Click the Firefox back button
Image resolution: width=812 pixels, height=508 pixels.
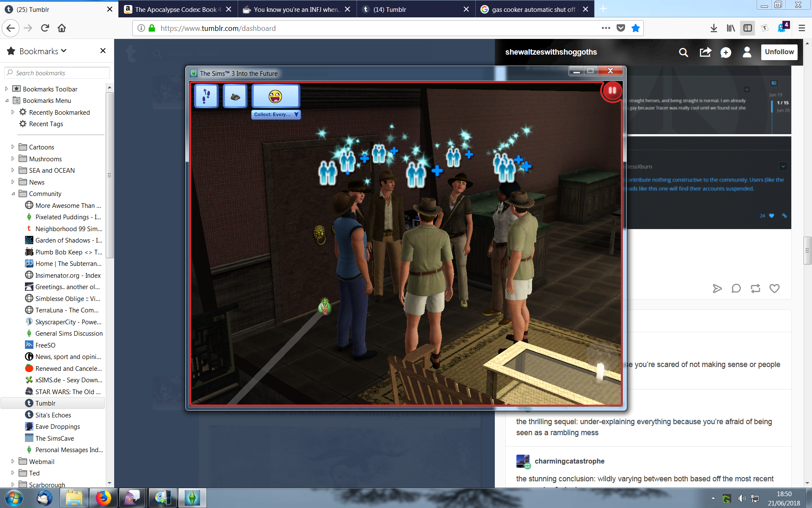11,28
